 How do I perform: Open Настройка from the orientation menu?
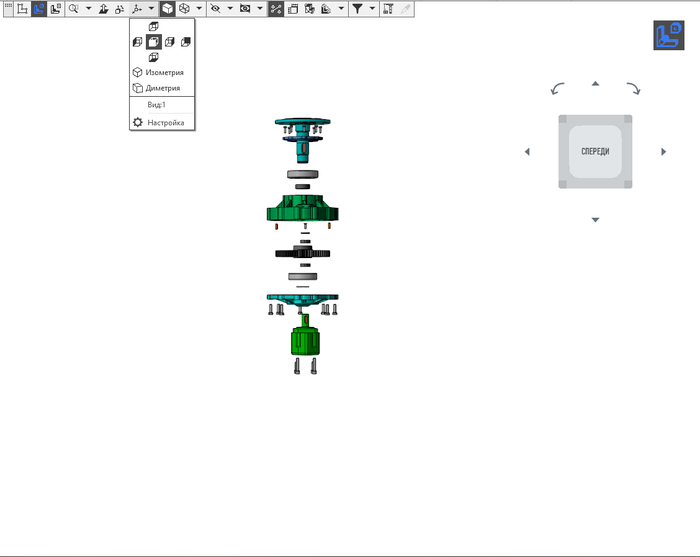click(162, 122)
